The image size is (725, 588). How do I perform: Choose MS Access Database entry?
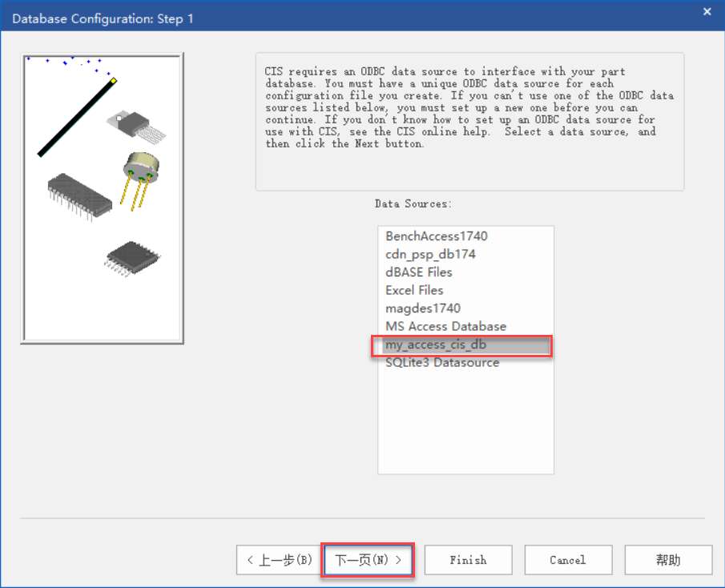tap(445, 326)
